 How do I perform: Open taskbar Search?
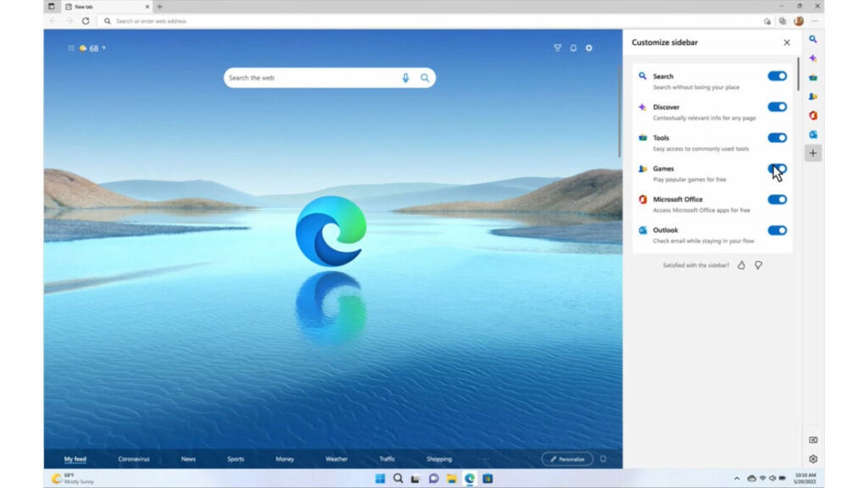(398, 479)
